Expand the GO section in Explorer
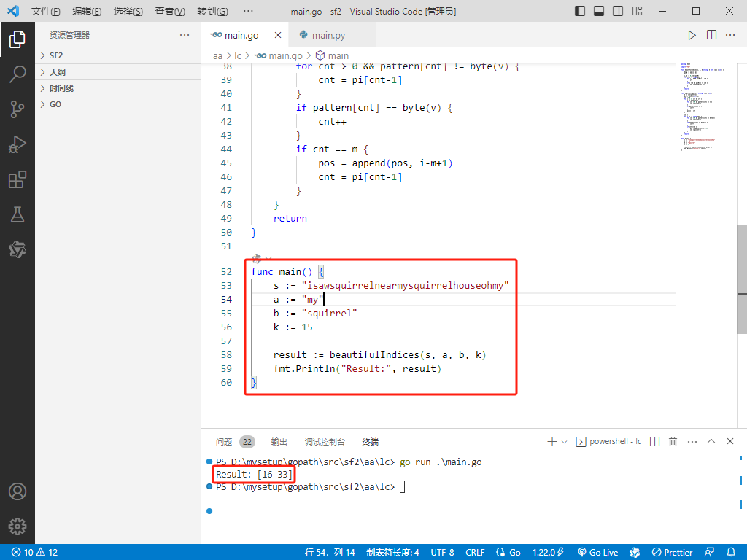The height and width of the screenshot is (560, 747). 118,104
